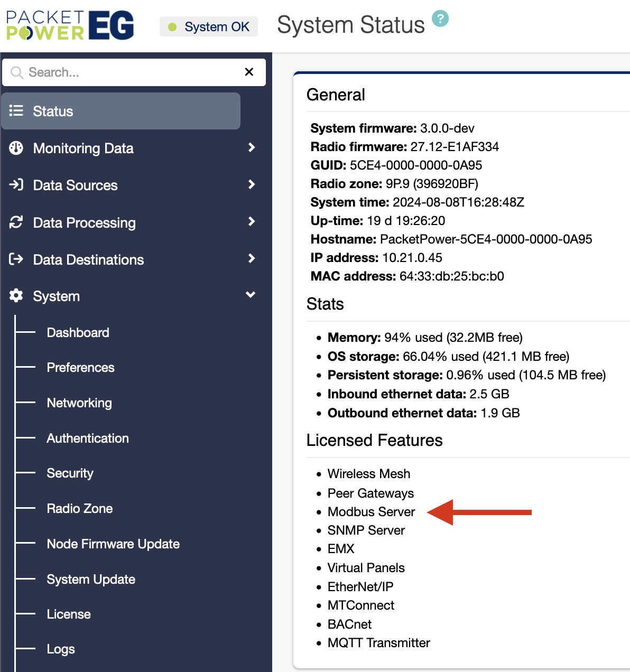Click the System gear icon
Image resolution: width=630 pixels, height=672 pixels.
(16, 296)
